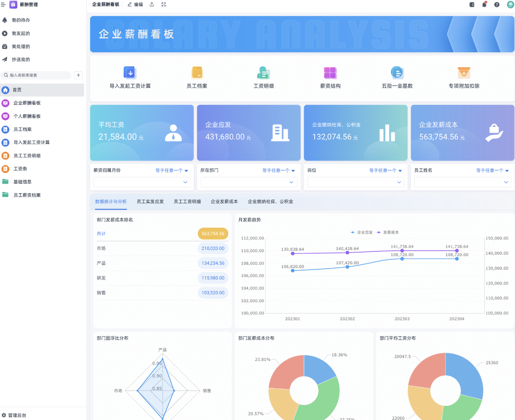This screenshot has height=420, width=515.
Task: Click 202301 企业应发 point 106,820.00
Action: 293,271
